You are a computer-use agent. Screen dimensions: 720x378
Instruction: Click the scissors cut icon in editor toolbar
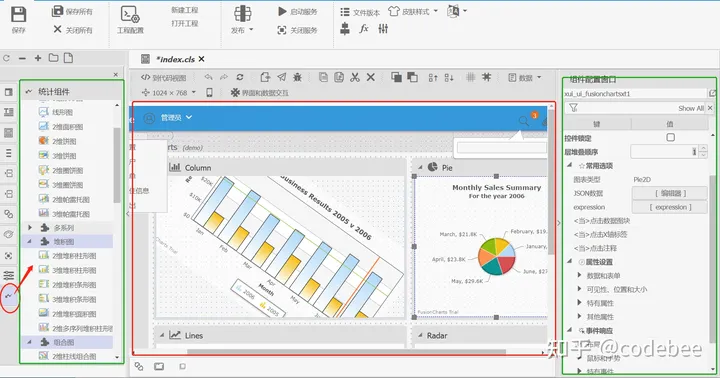354,77
